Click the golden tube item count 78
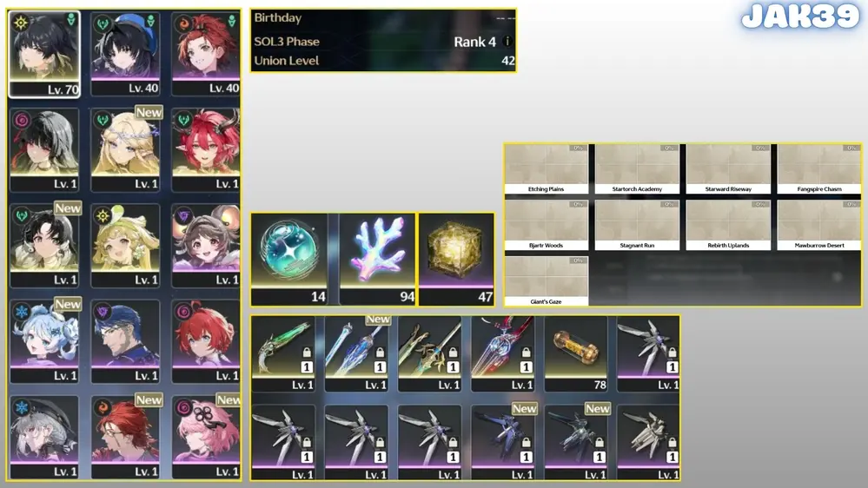Image resolution: width=868 pixels, height=488 pixels. 576,354
